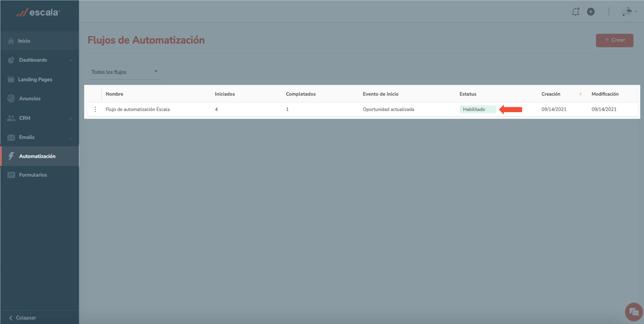Open Flujo de automatización Escala

138,109
